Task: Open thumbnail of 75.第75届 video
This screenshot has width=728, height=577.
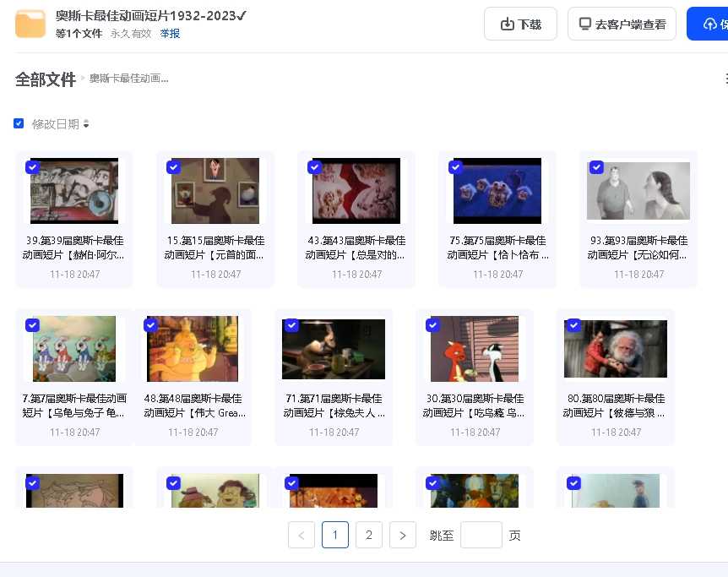Action: tap(497, 191)
